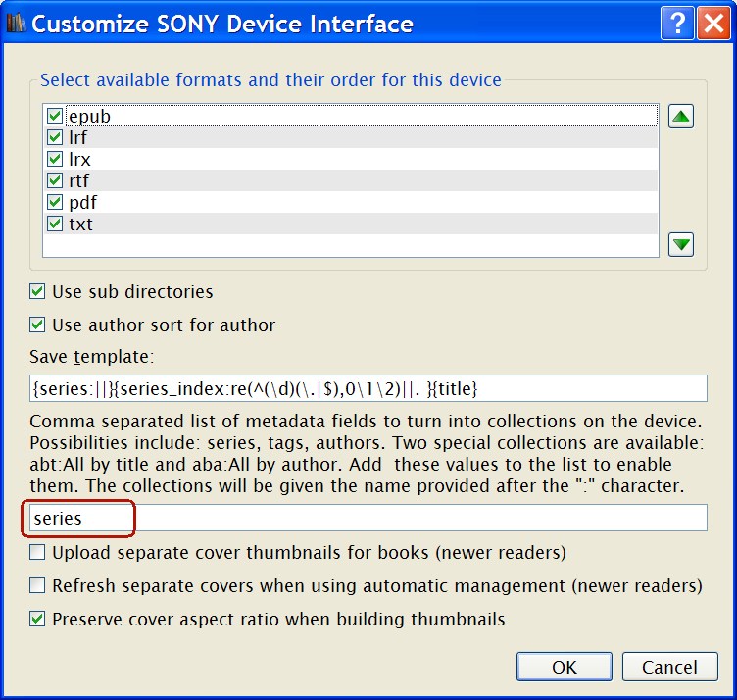Enable Refresh separate covers option
The height and width of the screenshot is (700, 737).
37,586
